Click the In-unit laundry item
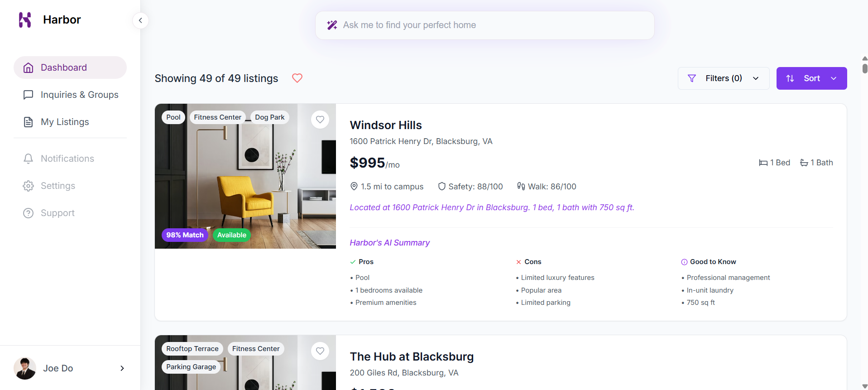This screenshot has width=868, height=390. (x=710, y=290)
